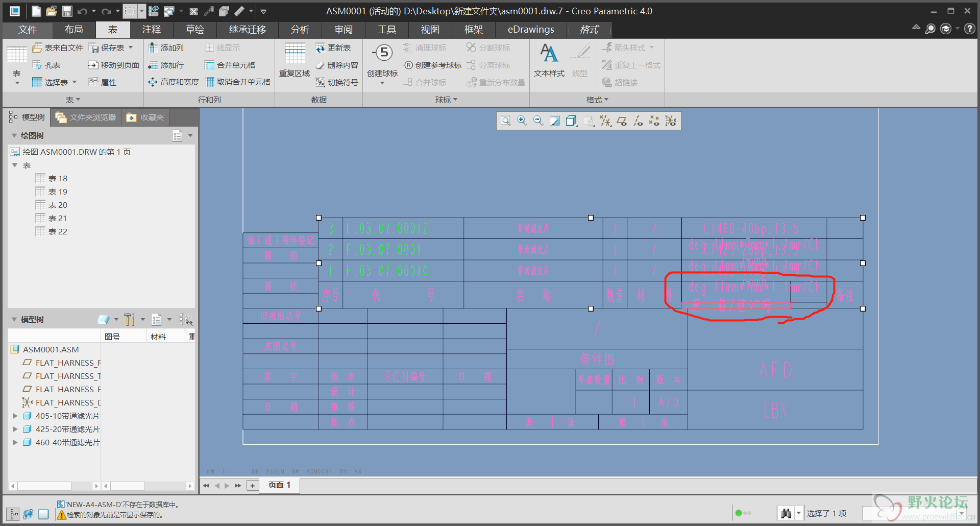Click the model tree settings hammer icon
The width and height of the screenshot is (980, 526).
click(130, 320)
